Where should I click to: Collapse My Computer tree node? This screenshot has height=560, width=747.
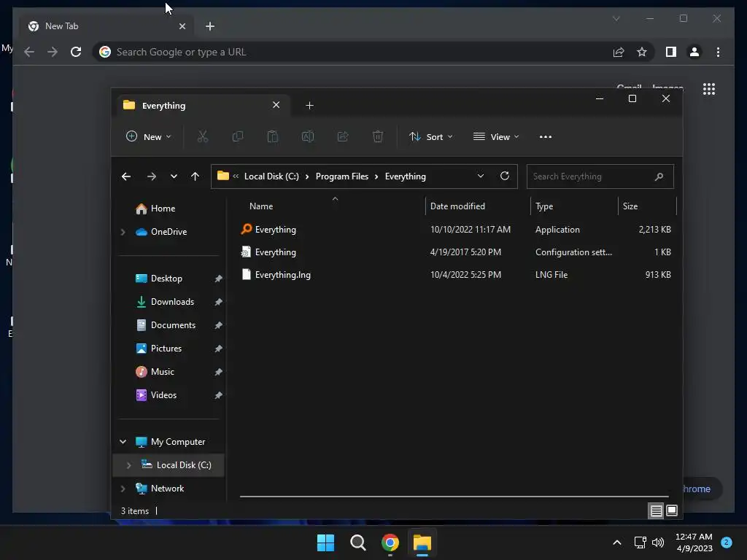123,442
